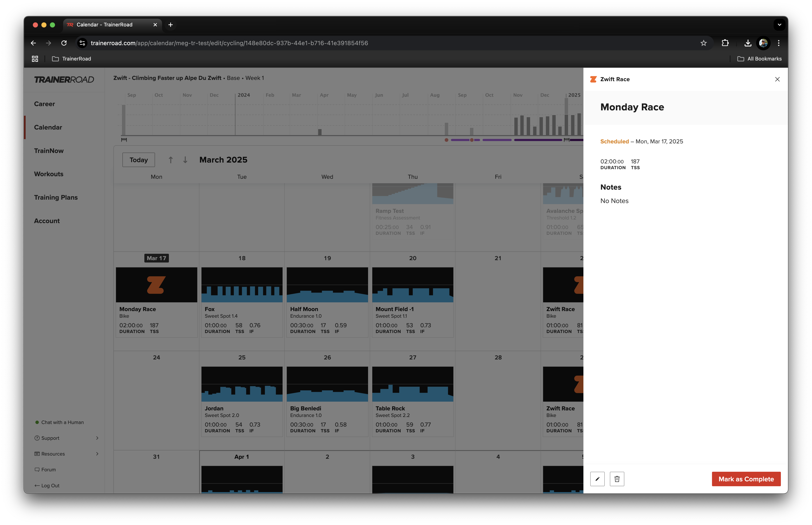Go to previous week with up arrow
The image size is (812, 525).
click(171, 160)
